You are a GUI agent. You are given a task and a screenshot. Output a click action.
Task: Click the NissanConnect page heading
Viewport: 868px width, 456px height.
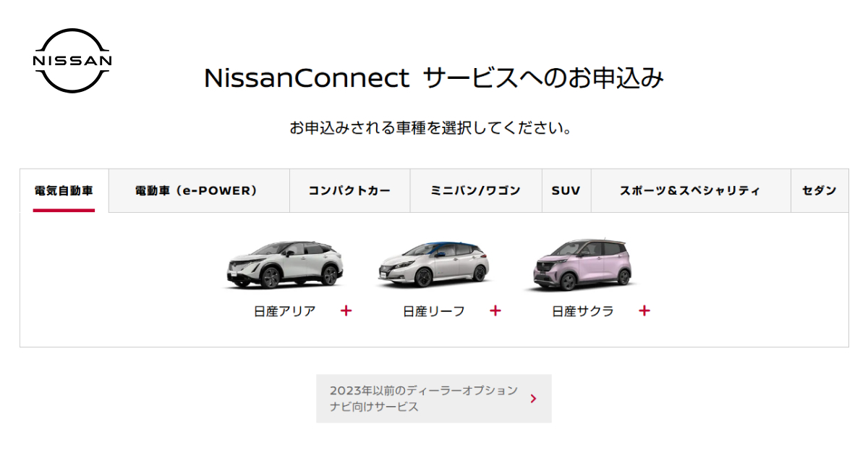(x=434, y=78)
